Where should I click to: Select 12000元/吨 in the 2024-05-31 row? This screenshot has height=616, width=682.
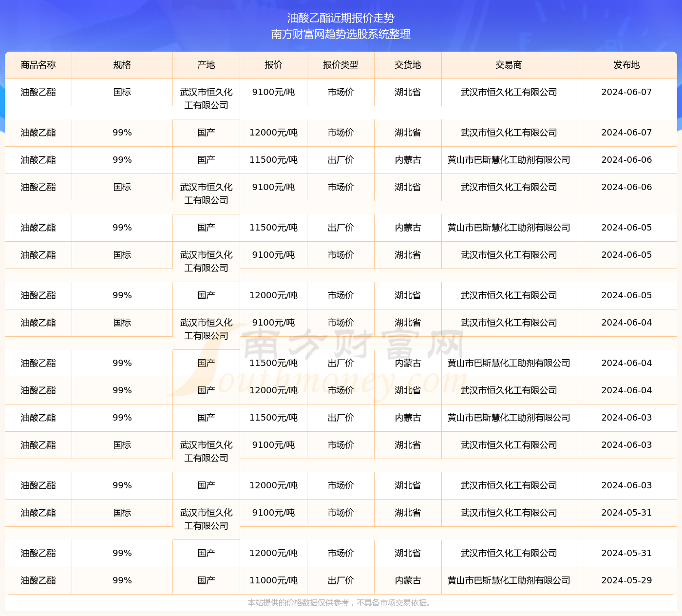click(273, 553)
